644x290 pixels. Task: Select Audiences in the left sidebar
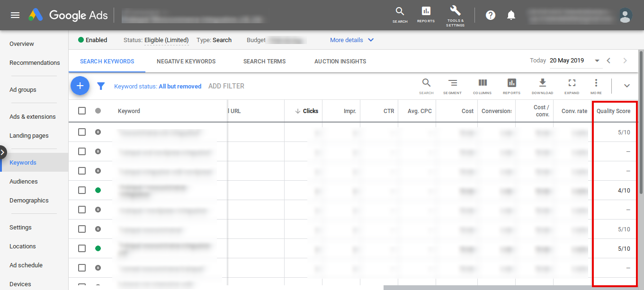tap(24, 181)
